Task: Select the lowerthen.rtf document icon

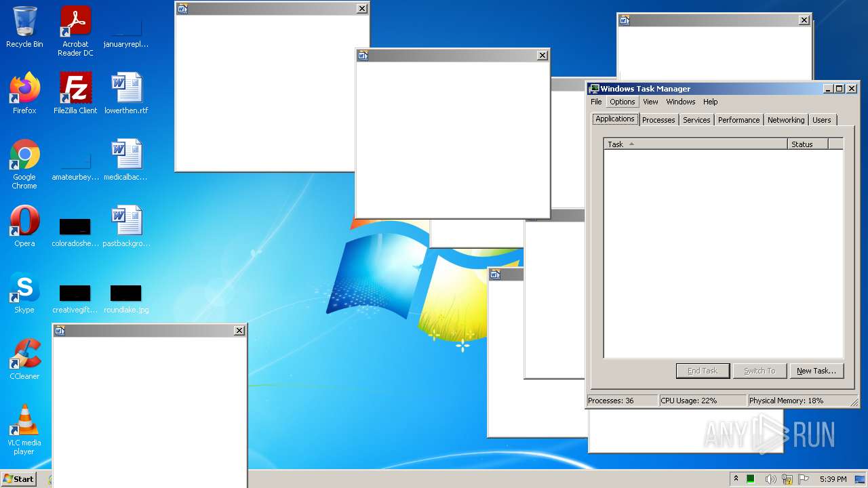Action: point(126,94)
